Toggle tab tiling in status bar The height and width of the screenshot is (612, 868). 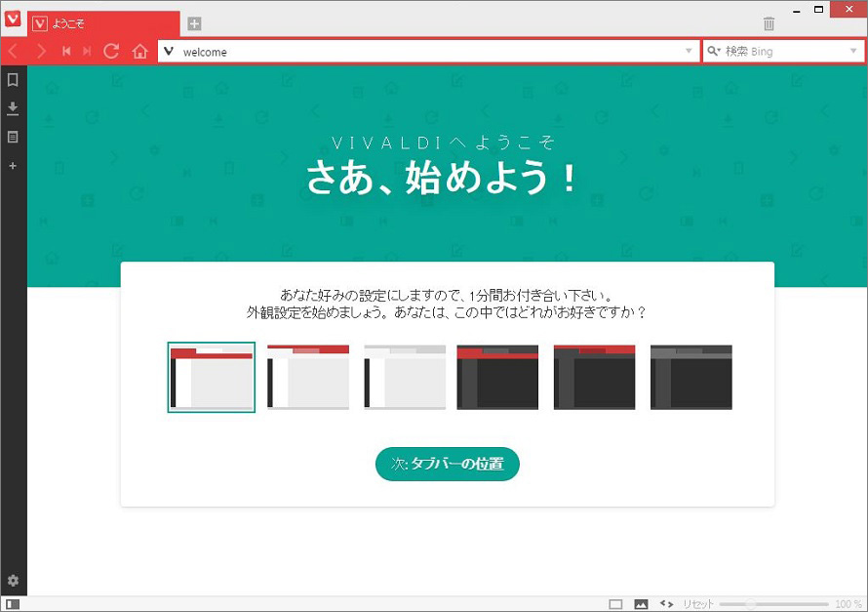click(x=615, y=604)
